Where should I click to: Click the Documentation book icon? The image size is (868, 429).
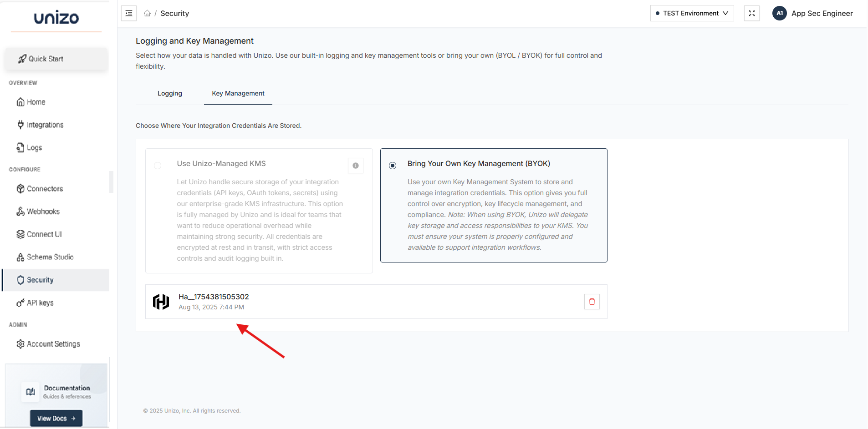point(31,392)
